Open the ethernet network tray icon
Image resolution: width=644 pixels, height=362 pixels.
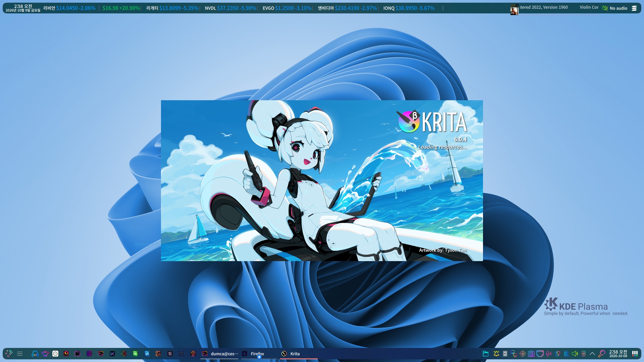point(540,354)
